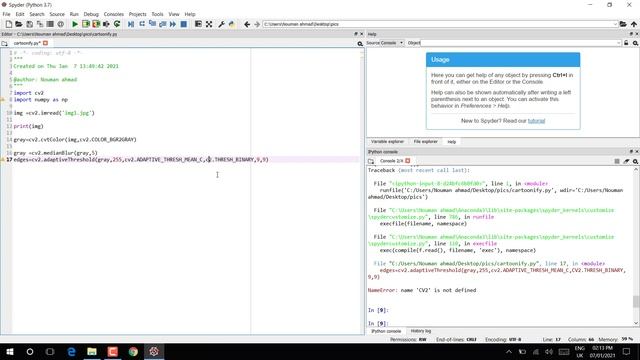The height and width of the screenshot is (360, 640).
Task: Open Help pane options gear icon
Action: coord(636,43)
